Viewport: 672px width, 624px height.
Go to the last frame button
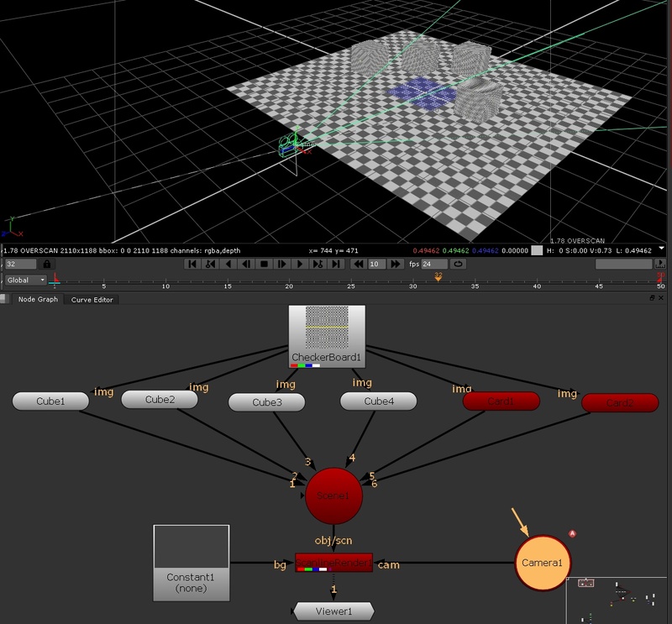click(335, 264)
